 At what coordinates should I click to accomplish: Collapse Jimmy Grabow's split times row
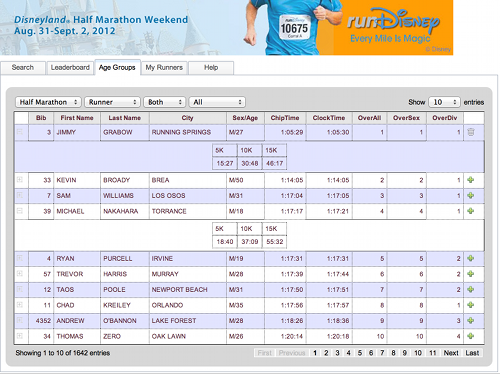tap(20, 132)
